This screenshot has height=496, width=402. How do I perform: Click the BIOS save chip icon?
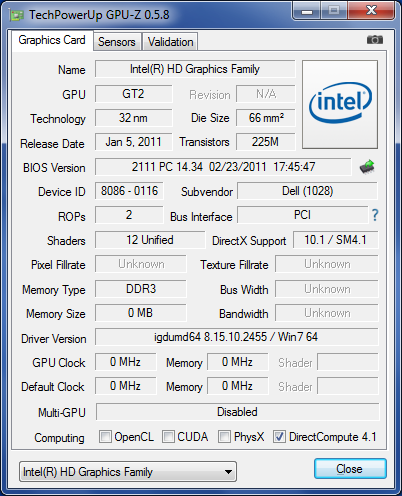tap(367, 167)
